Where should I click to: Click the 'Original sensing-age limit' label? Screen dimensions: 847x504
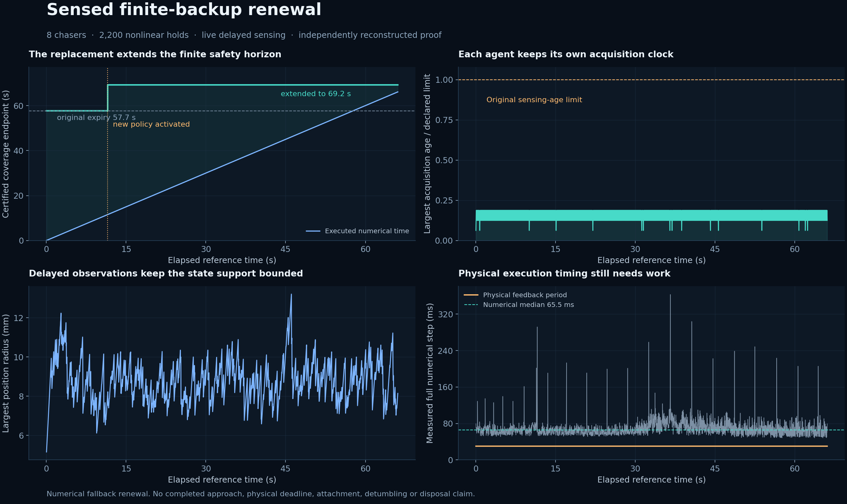tap(534, 100)
